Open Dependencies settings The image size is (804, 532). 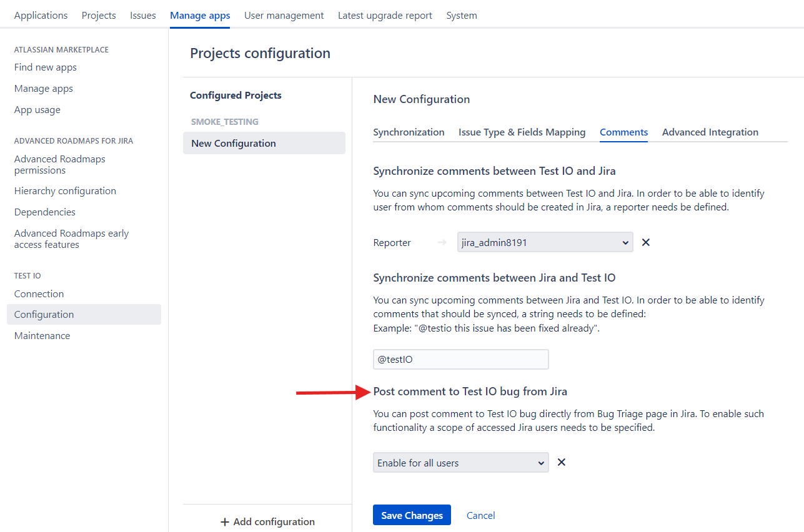pyautogui.click(x=45, y=212)
